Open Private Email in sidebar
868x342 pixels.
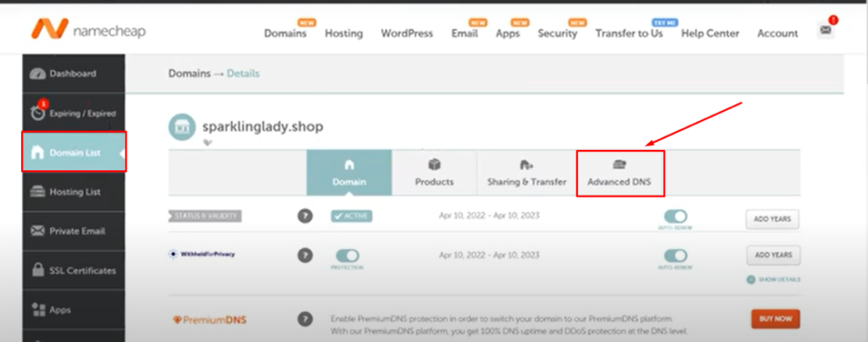74,231
